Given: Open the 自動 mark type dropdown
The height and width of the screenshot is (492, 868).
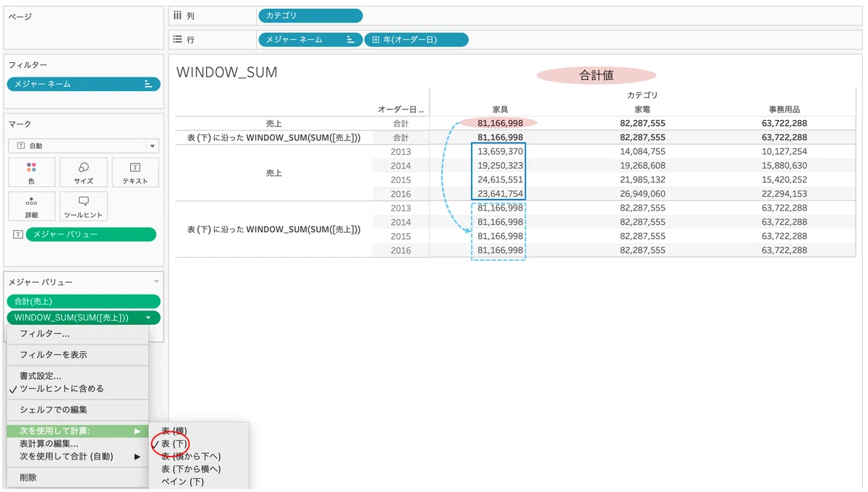Looking at the screenshot, I should click(x=83, y=145).
